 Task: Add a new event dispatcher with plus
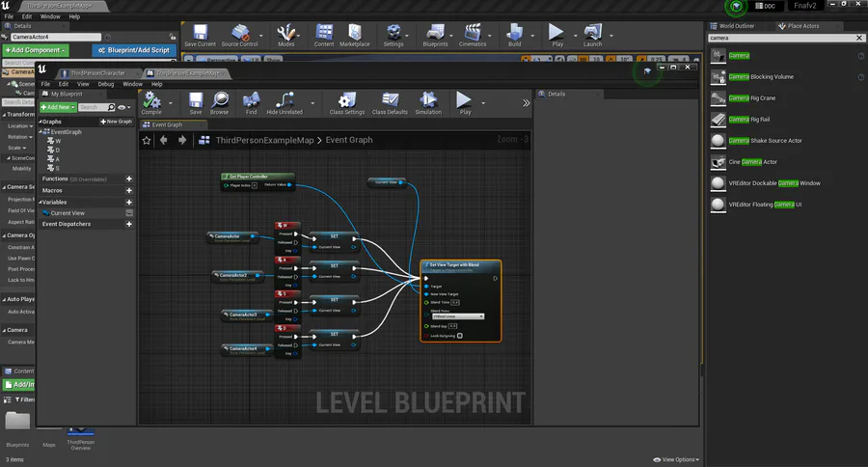pos(129,225)
